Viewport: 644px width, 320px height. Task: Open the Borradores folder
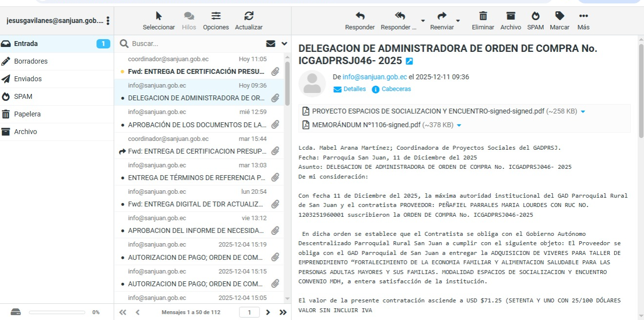31,61
